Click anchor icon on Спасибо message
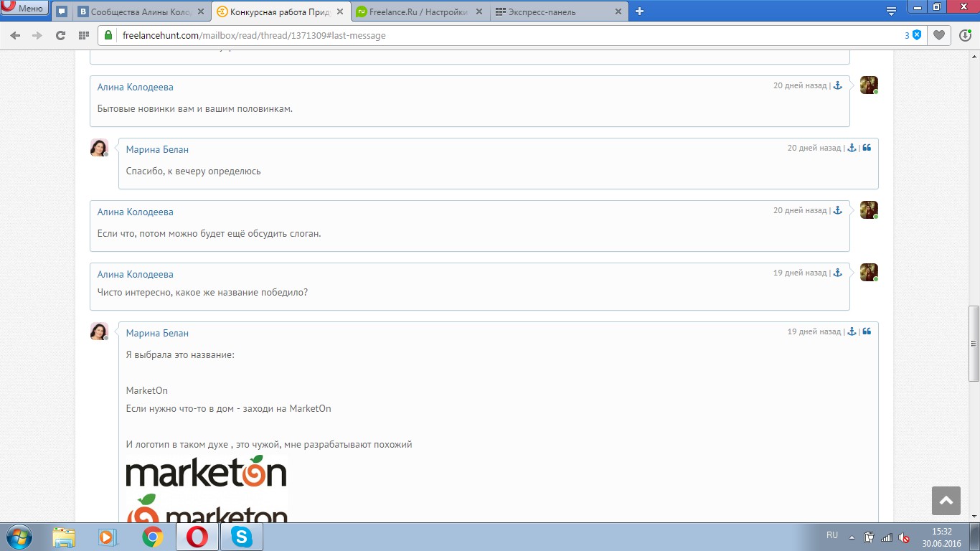The image size is (980, 551). click(x=852, y=148)
